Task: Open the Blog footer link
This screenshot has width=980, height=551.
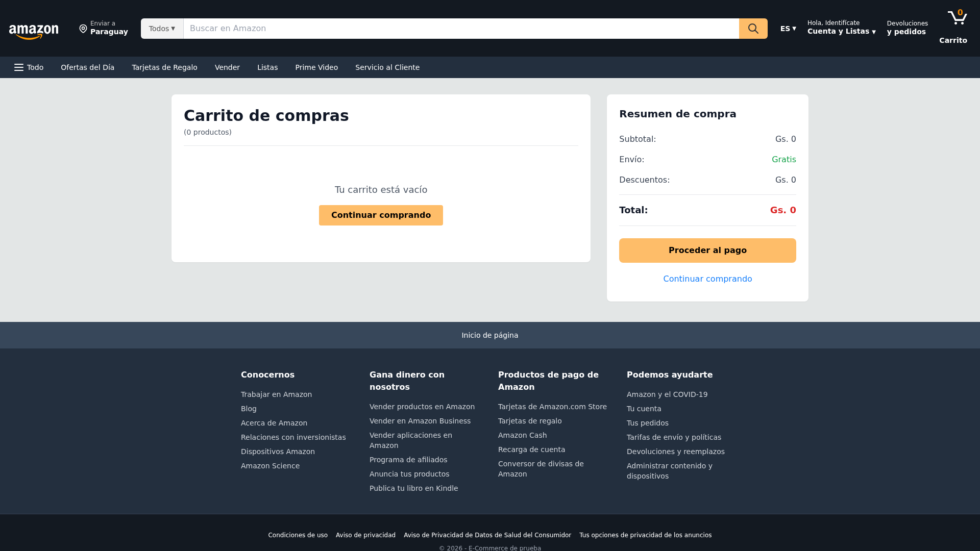Action: click(249, 409)
